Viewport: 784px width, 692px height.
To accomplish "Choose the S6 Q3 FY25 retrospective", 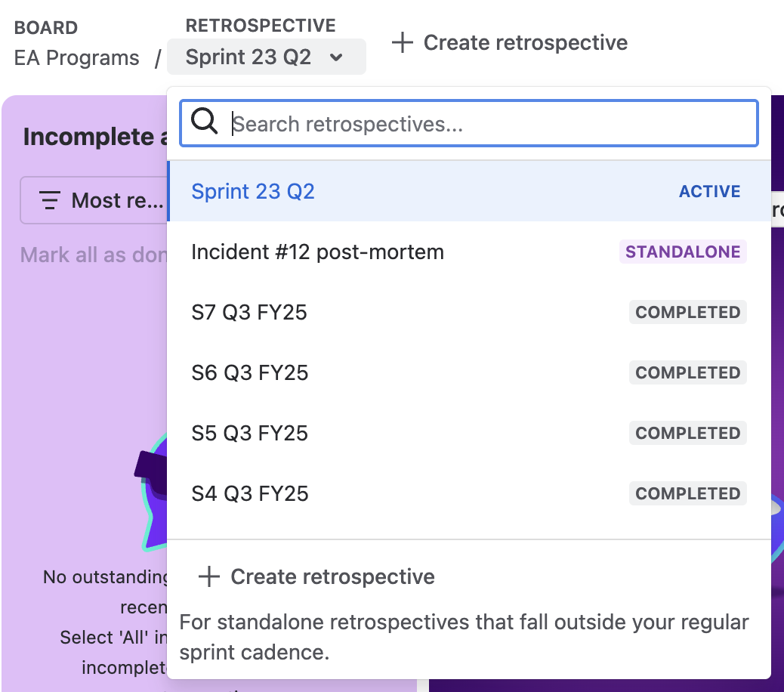I will [x=469, y=373].
